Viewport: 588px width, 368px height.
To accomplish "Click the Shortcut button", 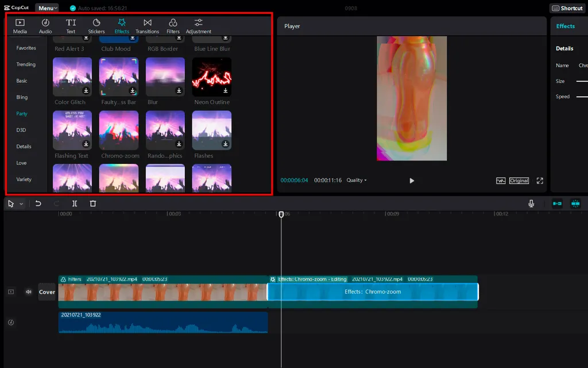I will pos(567,8).
